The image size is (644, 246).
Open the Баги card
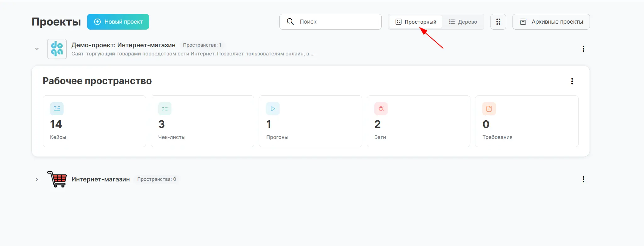(418, 121)
